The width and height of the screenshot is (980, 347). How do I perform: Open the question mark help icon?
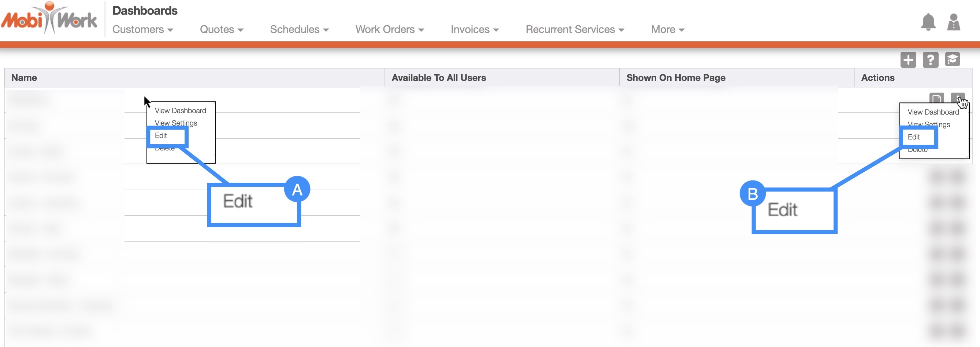click(930, 60)
